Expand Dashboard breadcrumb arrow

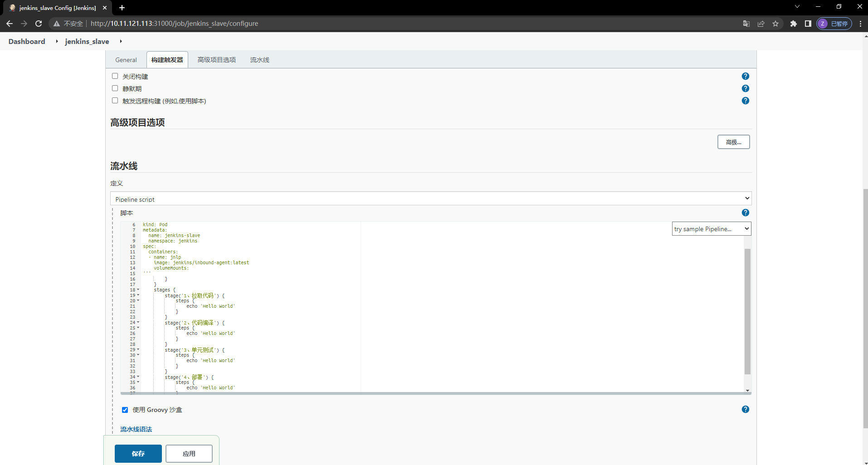57,41
